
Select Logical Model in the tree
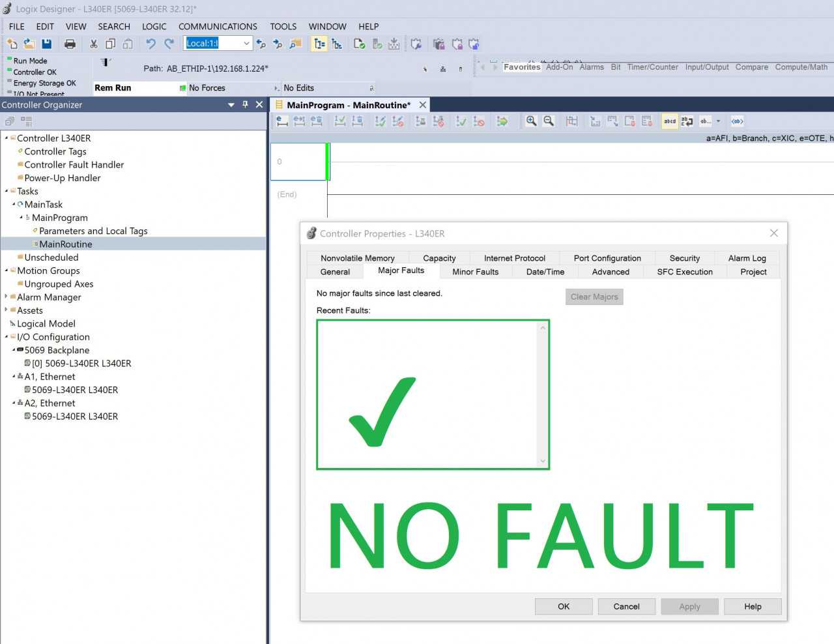click(46, 324)
